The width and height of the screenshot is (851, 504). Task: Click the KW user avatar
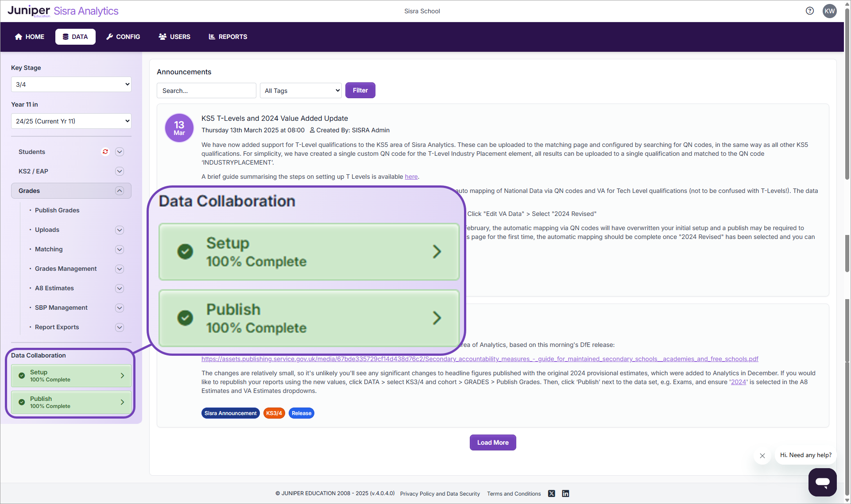coord(830,11)
